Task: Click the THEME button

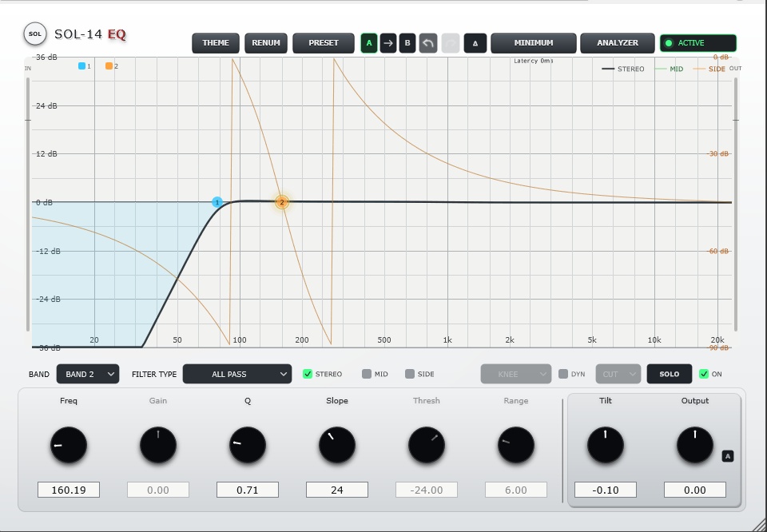Action: 216,43
